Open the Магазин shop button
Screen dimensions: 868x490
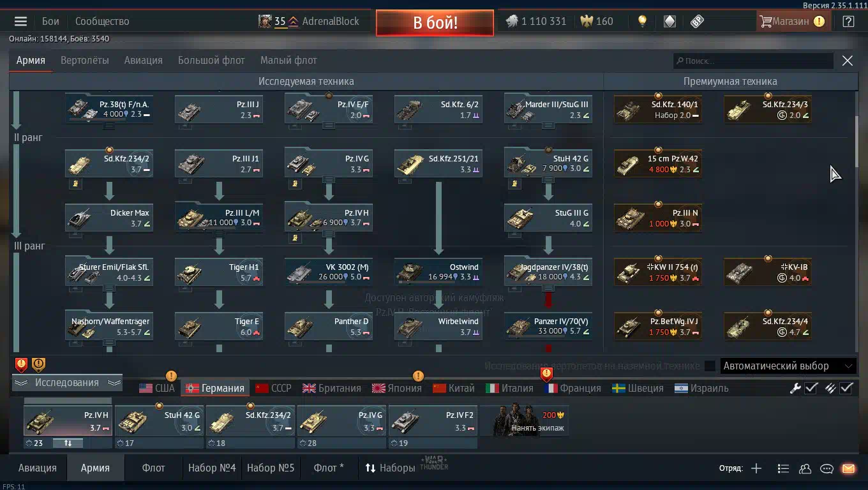coord(792,21)
